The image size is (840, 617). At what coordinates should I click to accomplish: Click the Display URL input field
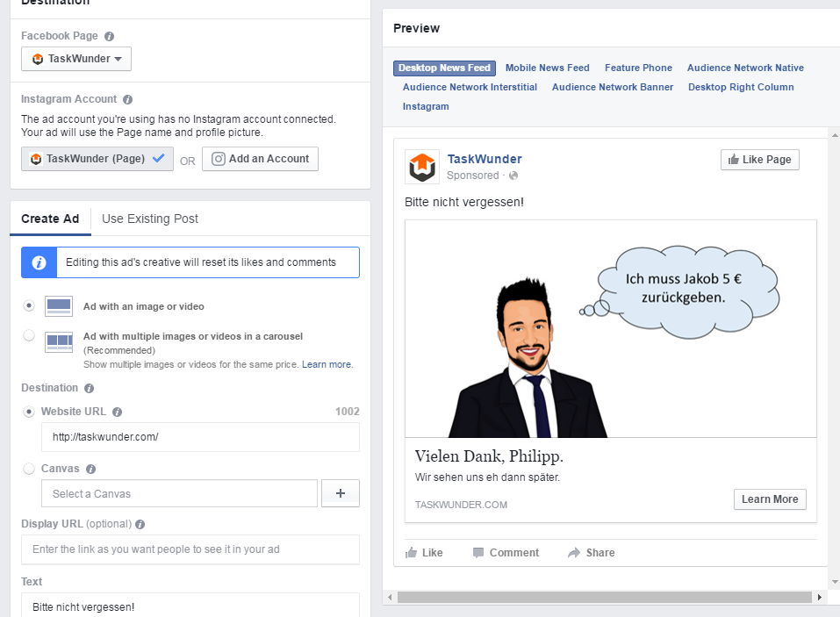190,549
